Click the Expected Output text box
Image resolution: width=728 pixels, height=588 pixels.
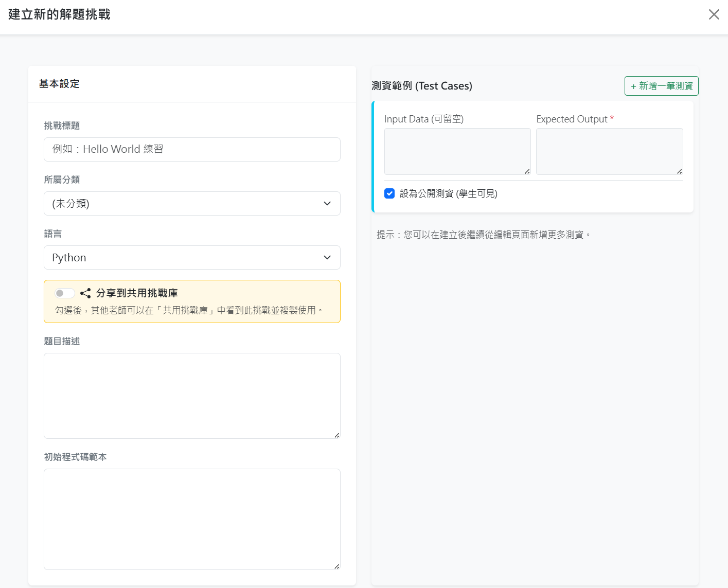[x=609, y=151]
